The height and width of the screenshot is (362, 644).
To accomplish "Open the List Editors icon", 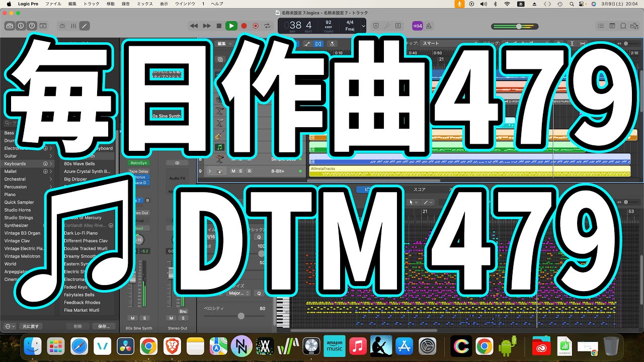I will click(601, 26).
